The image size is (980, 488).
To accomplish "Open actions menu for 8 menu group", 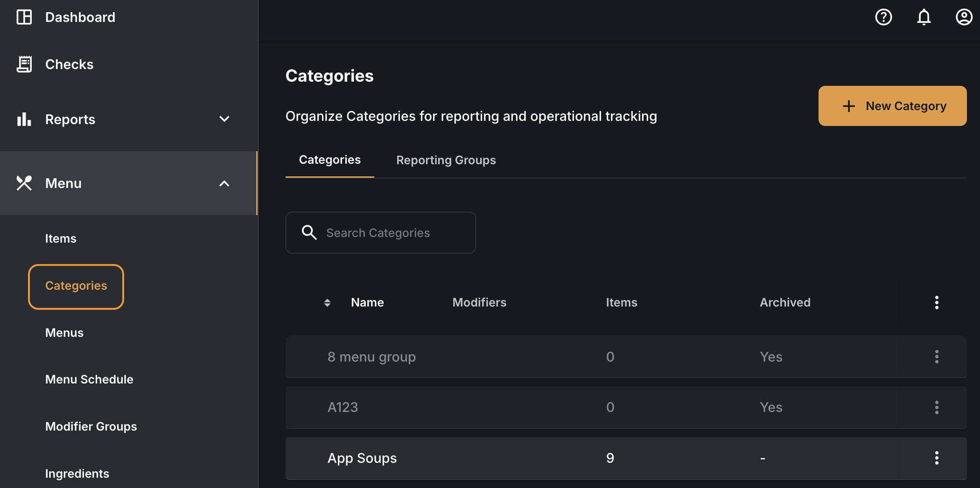I will [x=937, y=356].
